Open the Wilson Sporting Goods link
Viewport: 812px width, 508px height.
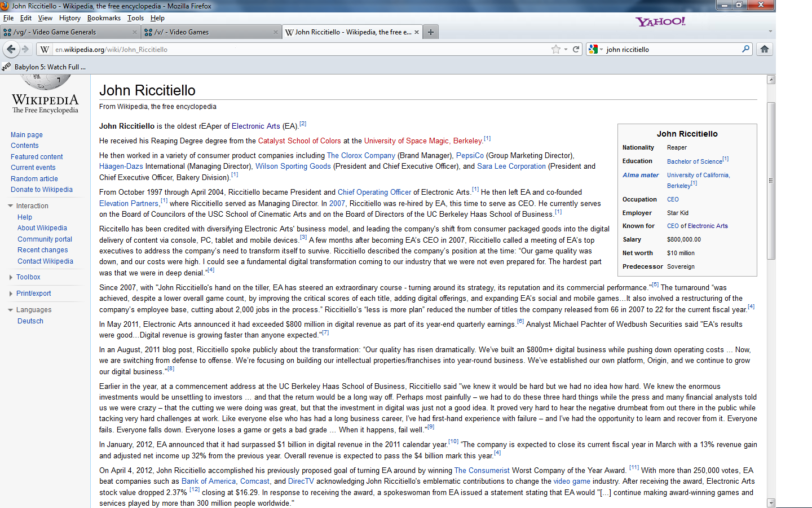point(293,167)
